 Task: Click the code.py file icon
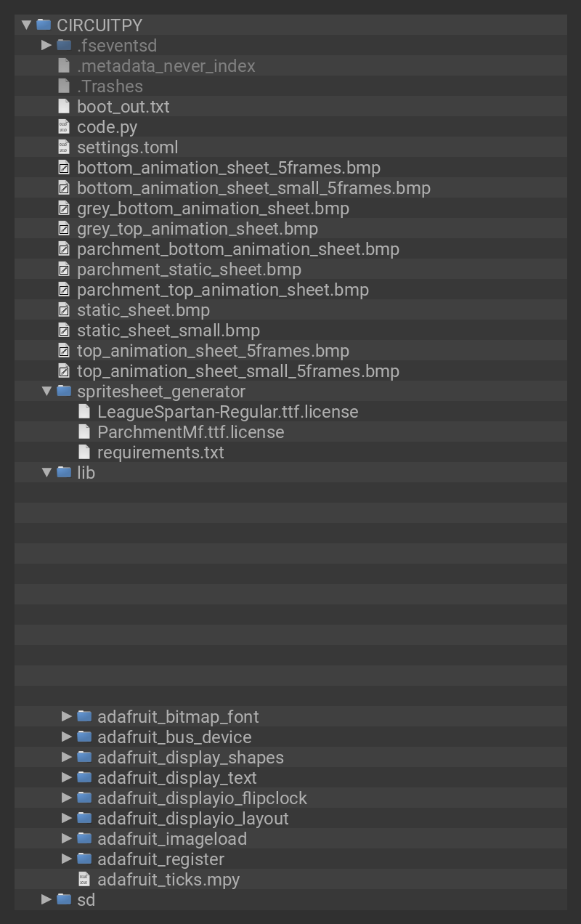[64, 127]
